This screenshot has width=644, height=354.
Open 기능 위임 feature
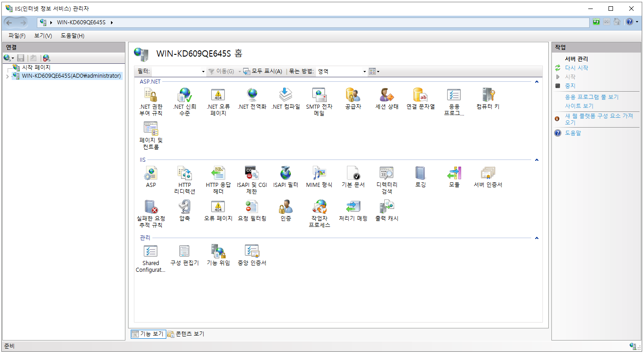[x=218, y=256]
